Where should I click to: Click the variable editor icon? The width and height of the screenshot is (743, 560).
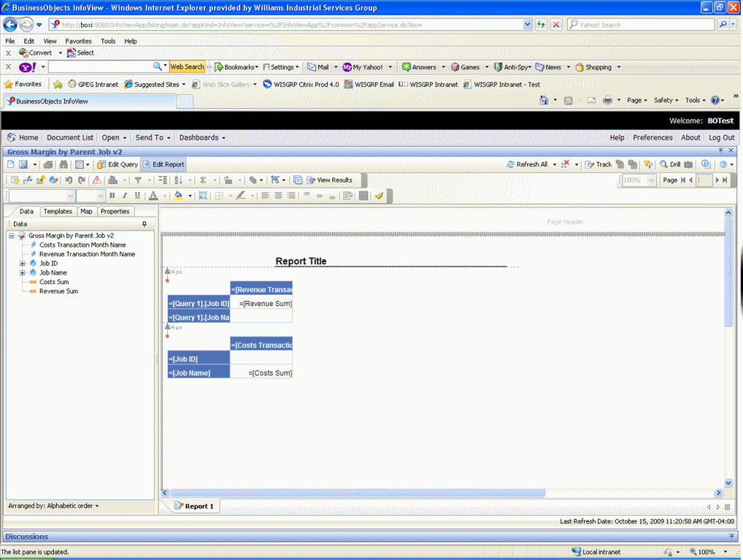(x=41, y=180)
